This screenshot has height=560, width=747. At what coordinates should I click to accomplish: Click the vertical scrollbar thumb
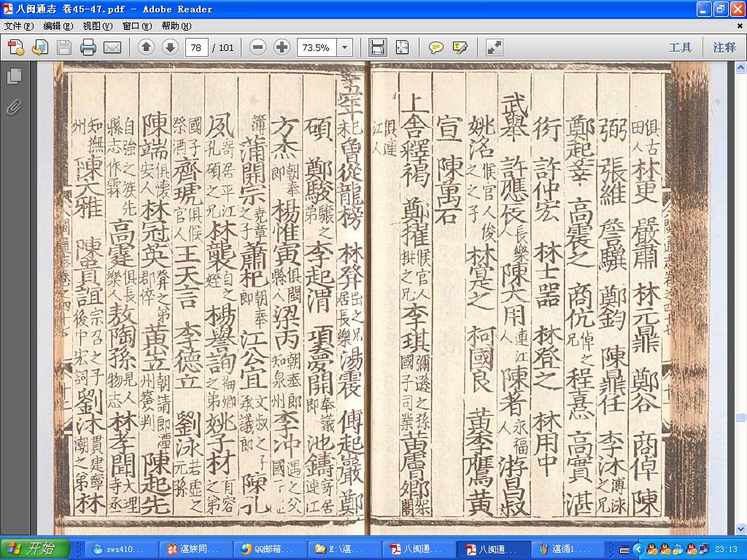click(741, 417)
